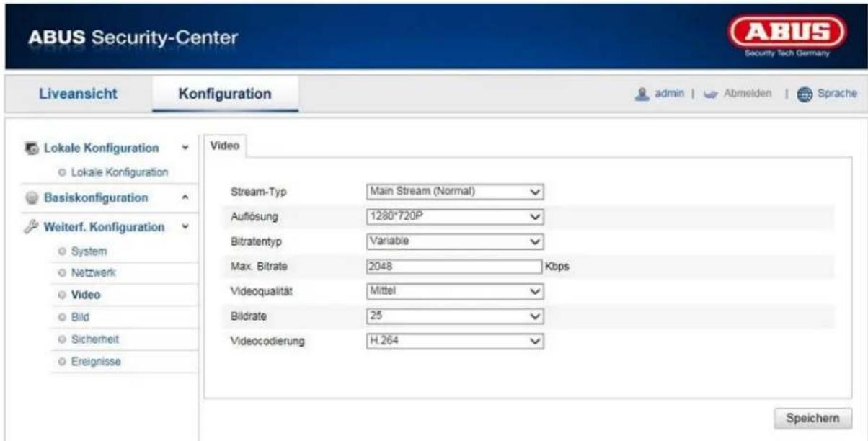
Task: Click the Speichern button
Action: tap(812, 417)
